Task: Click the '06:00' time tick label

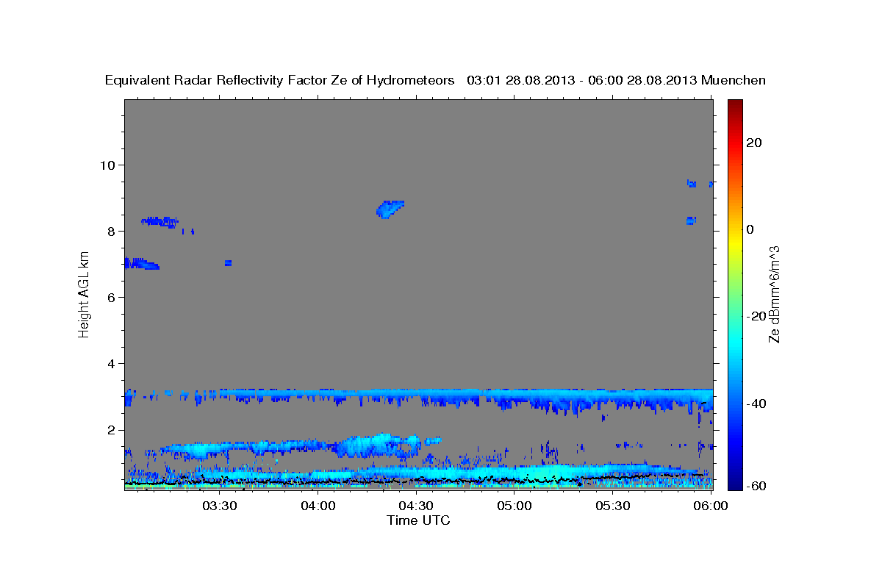Action: (x=711, y=506)
